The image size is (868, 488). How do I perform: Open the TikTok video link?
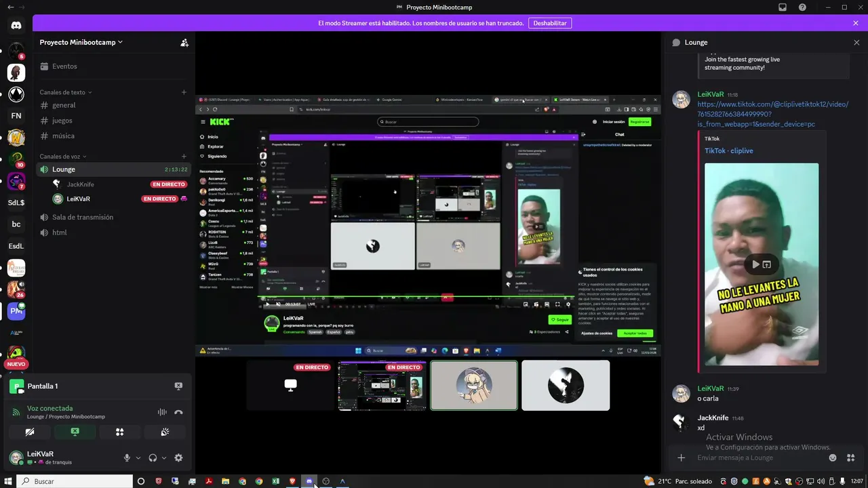point(772,115)
